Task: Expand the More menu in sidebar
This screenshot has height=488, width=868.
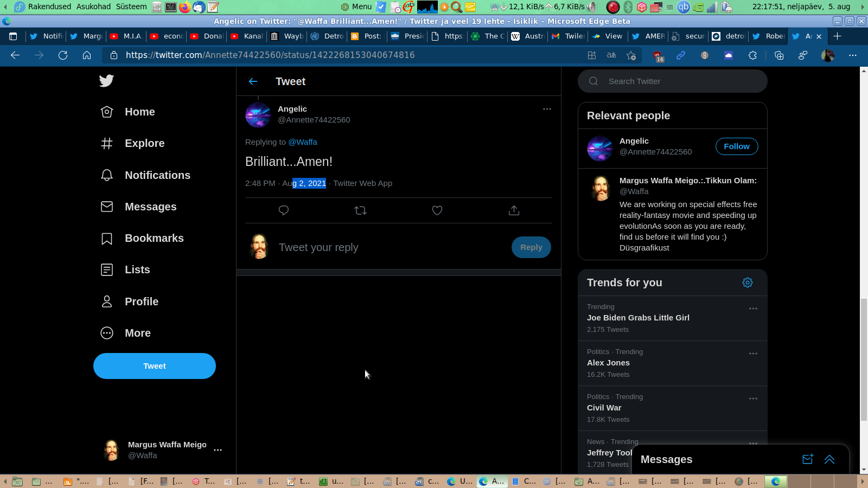Action: 126,333
